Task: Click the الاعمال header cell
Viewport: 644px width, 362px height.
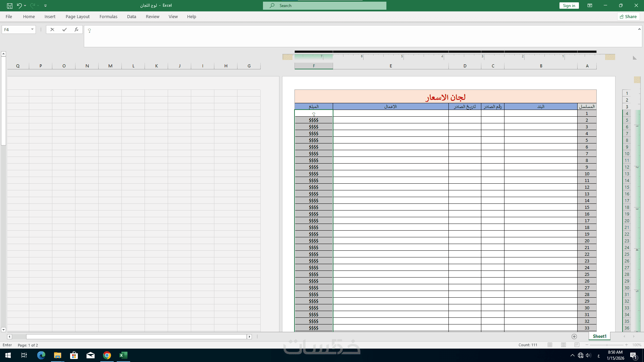Action: [x=391, y=107]
